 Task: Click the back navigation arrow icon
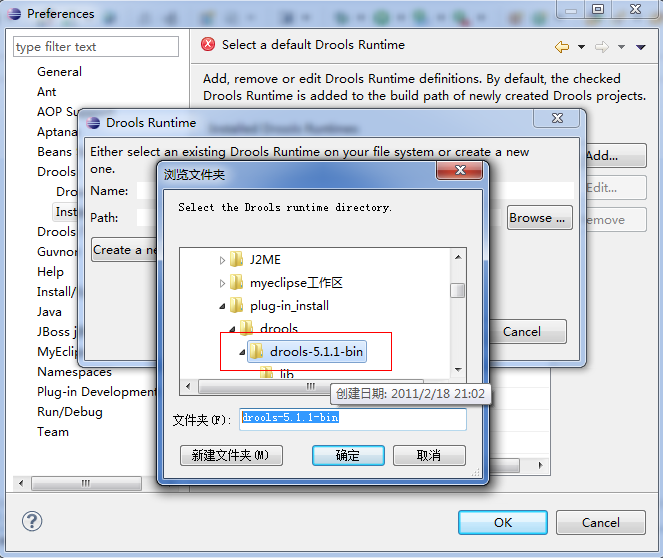coord(562,46)
